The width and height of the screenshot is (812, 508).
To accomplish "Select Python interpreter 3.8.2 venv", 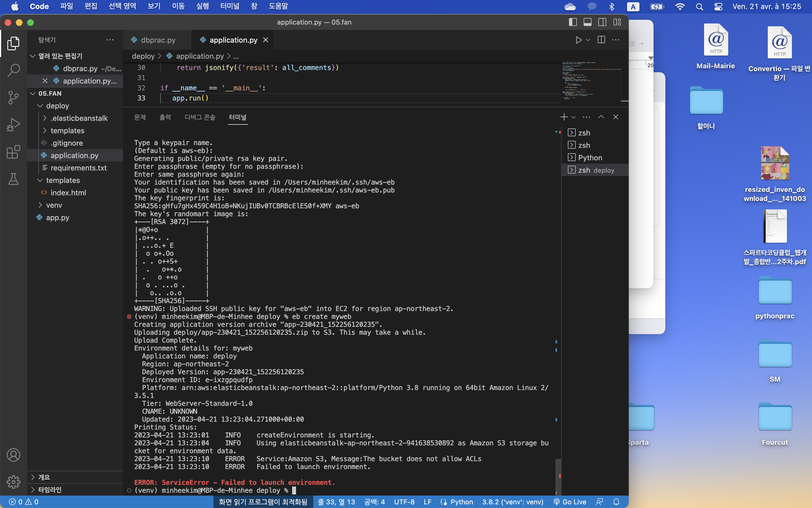I will tap(513, 502).
